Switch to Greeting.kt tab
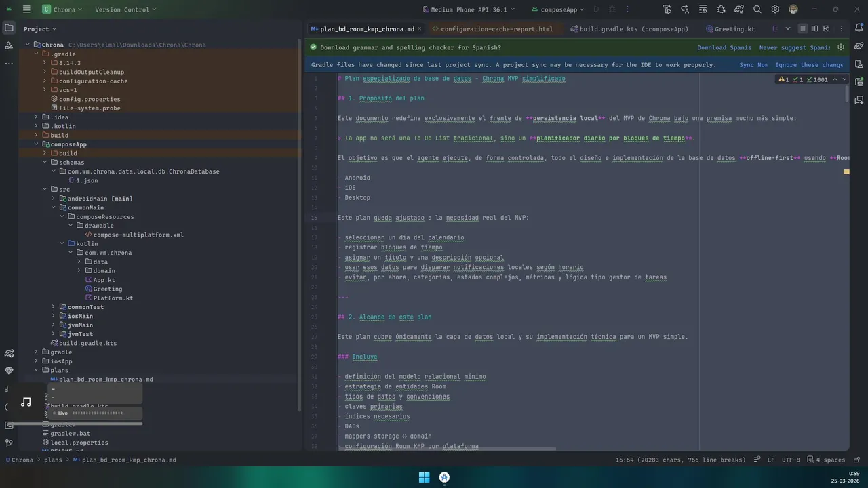Image resolution: width=868 pixels, height=488 pixels. [730, 29]
